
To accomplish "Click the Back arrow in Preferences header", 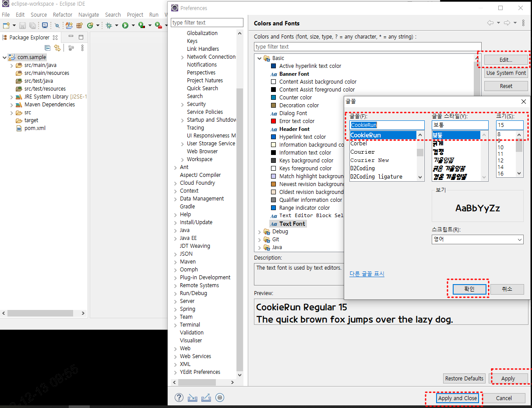I will pyautogui.click(x=490, y=23).
